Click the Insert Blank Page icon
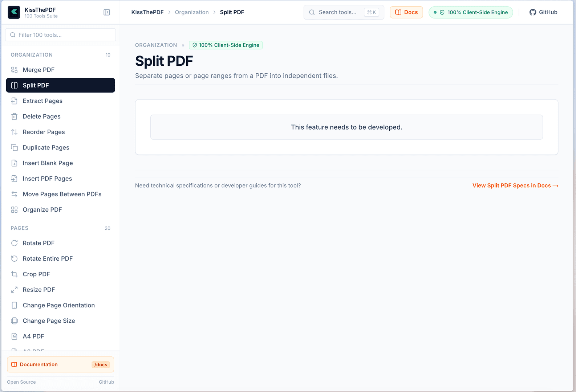The height and width of the screenshot is (392, 576). (14, 163)
